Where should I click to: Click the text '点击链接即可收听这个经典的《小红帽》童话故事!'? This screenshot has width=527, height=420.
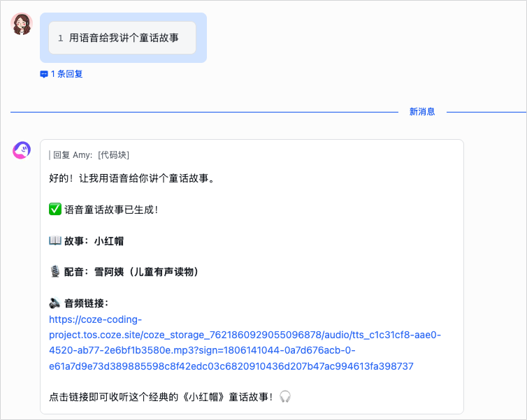[161, 397]
